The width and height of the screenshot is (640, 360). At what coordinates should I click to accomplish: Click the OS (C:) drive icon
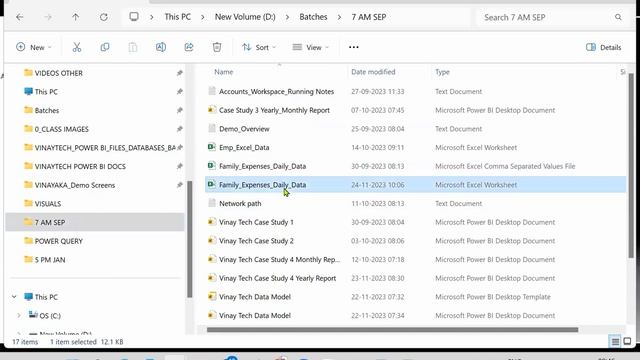click(x=33, y=314)
